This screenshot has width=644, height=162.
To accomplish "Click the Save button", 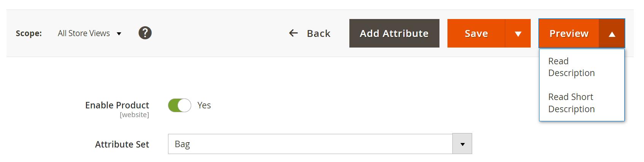I will click(x=476, y=33).
